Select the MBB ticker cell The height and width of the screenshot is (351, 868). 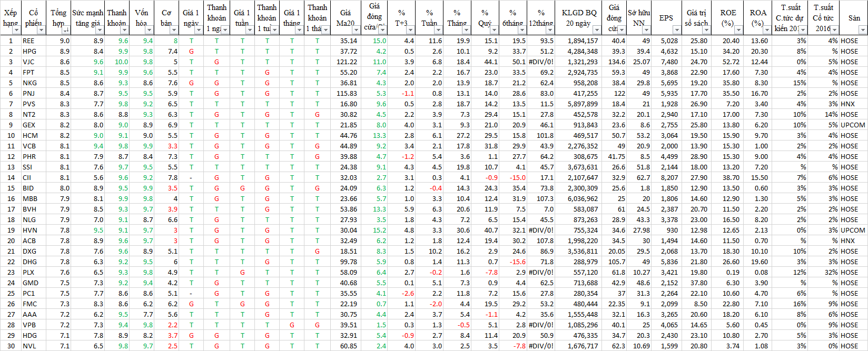[34, 198]
